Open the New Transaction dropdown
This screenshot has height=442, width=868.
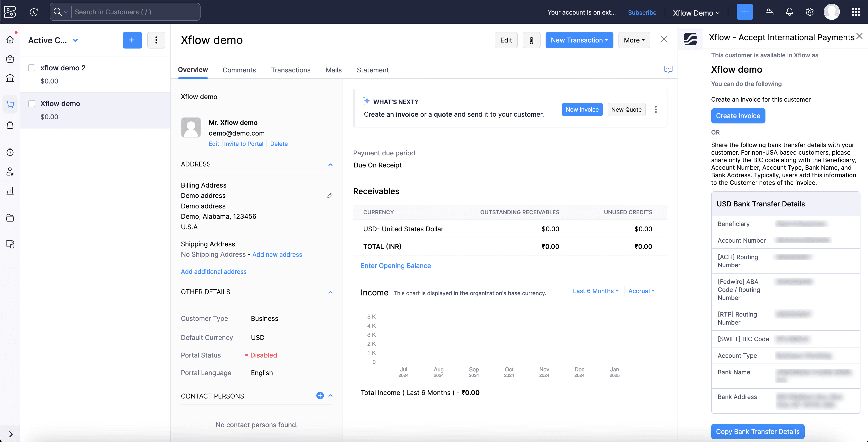click(579, 40)
